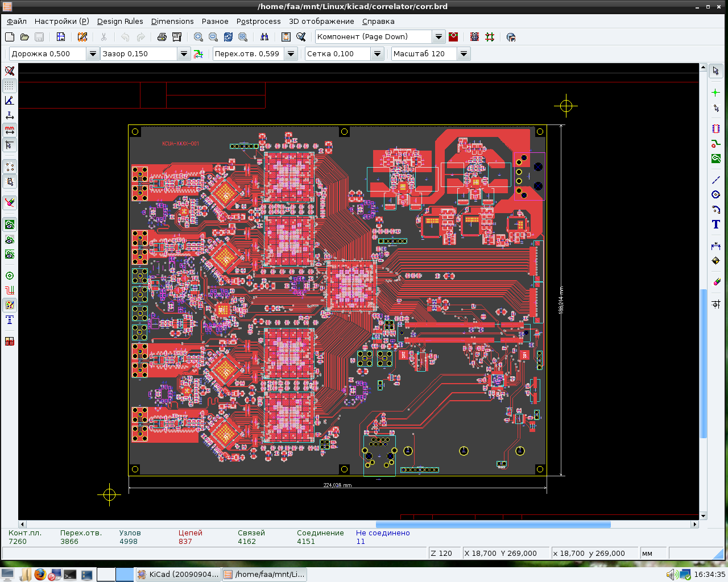
Task: Select the Add Text tool
Action: (x=715, y=225)
